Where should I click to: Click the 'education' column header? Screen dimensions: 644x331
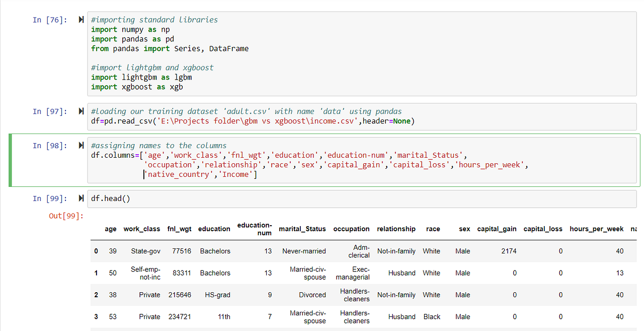[214, 229]
